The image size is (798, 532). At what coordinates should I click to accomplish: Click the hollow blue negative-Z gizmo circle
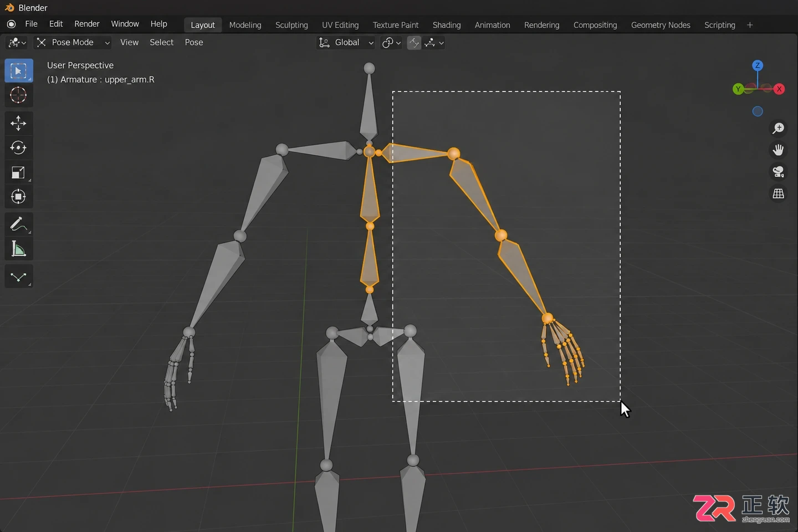pos(758,111)
